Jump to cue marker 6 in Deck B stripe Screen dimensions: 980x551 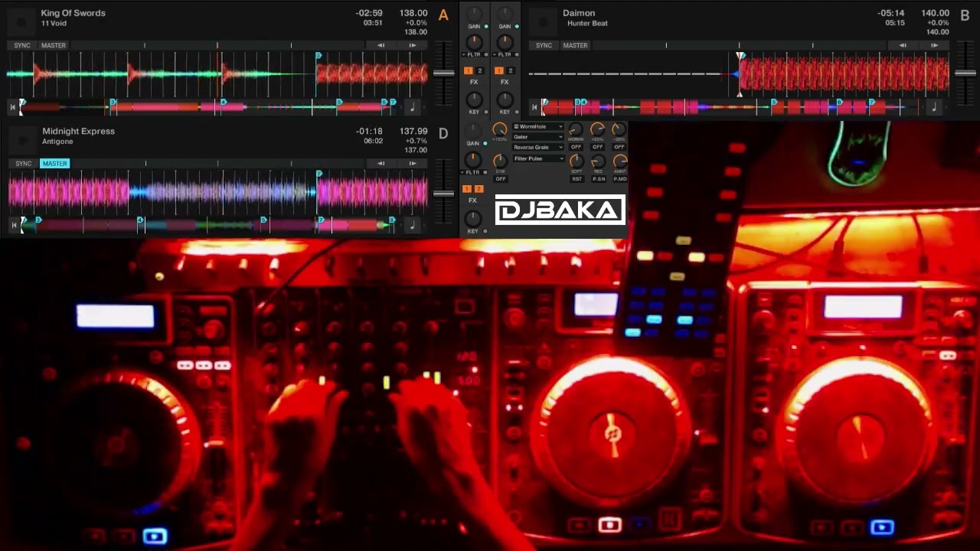coord(840,102)
